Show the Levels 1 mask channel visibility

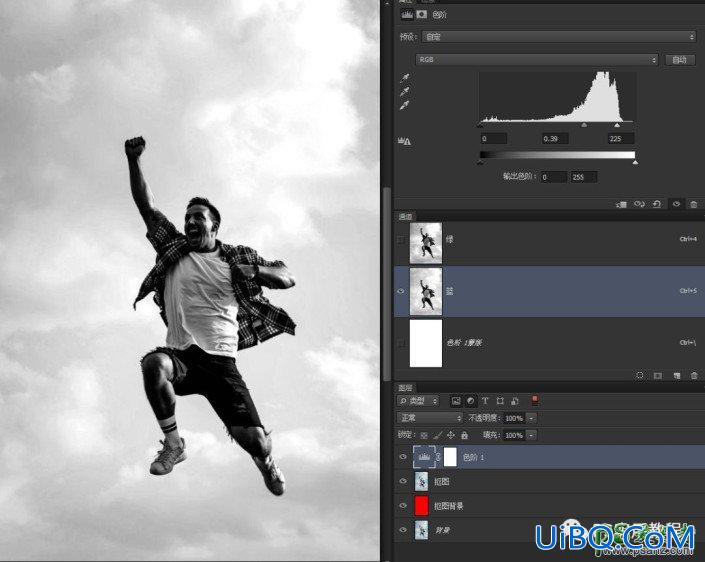click(401, 343)
